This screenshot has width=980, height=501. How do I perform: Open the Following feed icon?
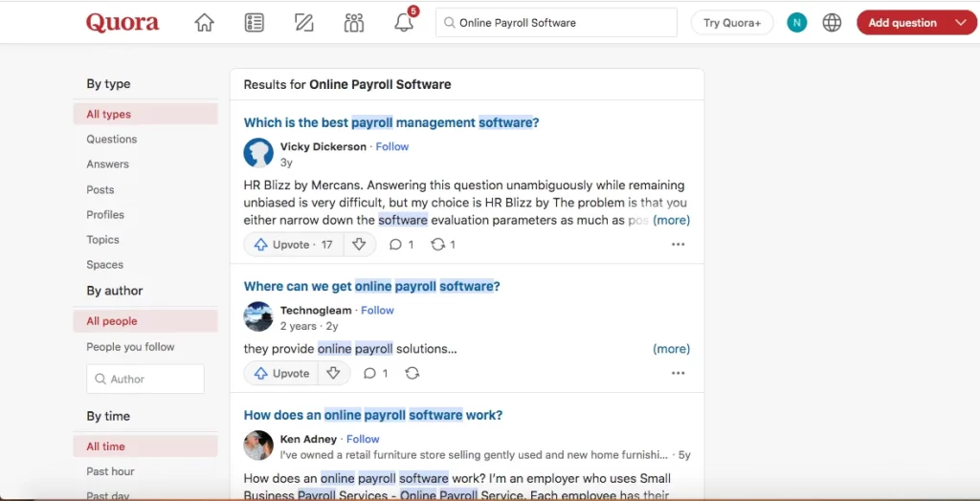coord(254,23)
